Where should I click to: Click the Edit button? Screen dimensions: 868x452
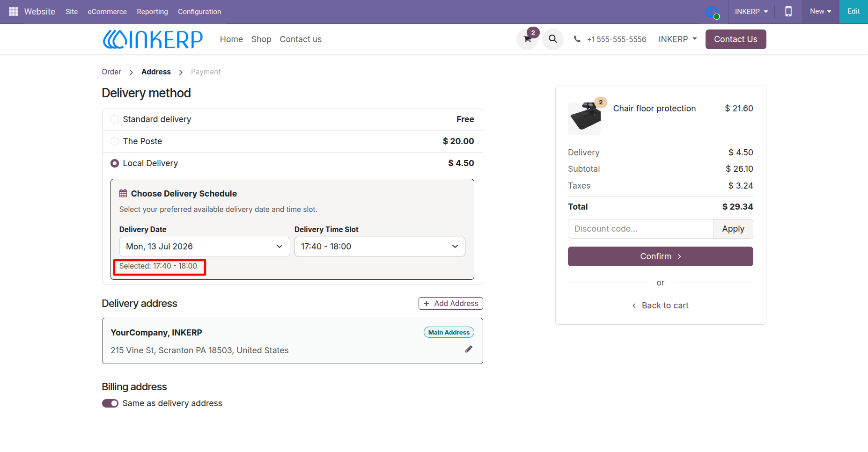853,11
